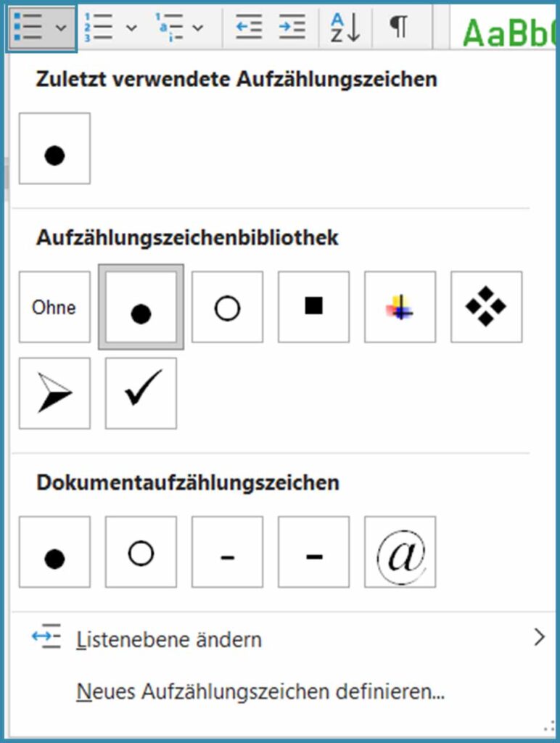The image size is (560, 743).
Task: Pick the black square bullet
Action: pyautogui.click(x=313, y=307)
